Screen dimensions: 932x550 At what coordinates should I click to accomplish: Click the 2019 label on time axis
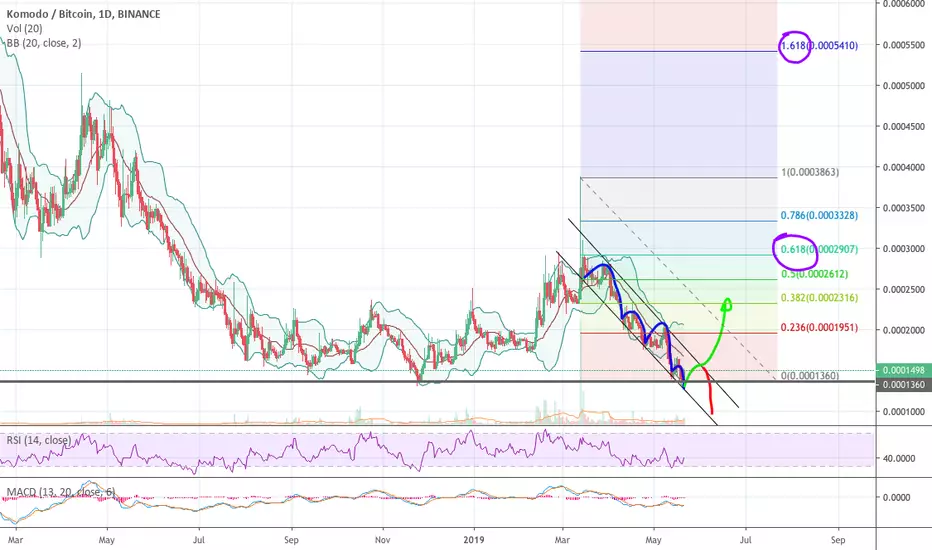point(474,540)
